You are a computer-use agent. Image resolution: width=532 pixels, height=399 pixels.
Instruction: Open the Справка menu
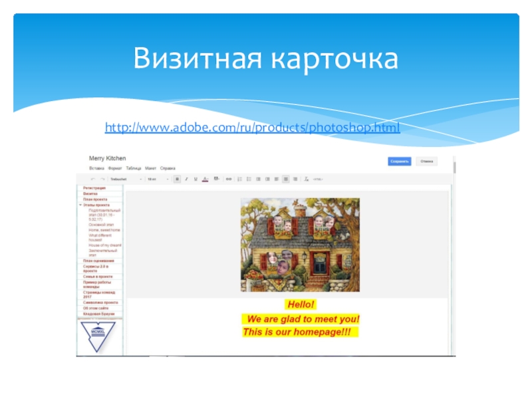pyautogui.click(x=168, y=168)
